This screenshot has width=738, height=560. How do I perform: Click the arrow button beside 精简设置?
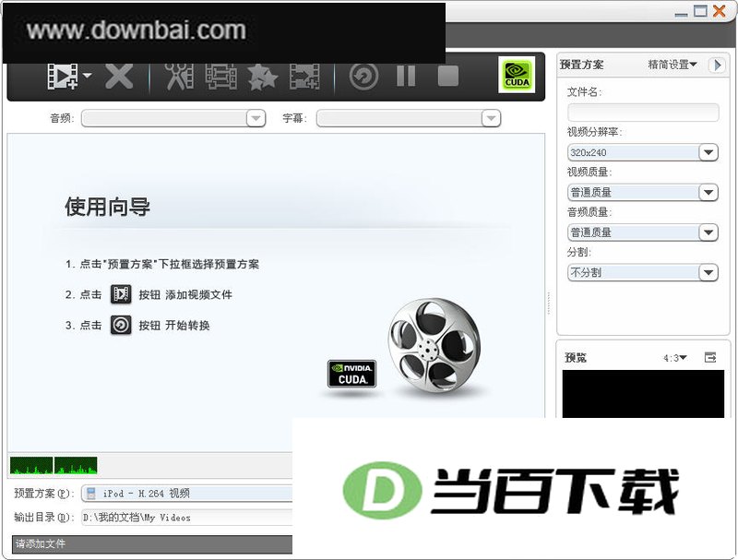(x=717, y=65)
